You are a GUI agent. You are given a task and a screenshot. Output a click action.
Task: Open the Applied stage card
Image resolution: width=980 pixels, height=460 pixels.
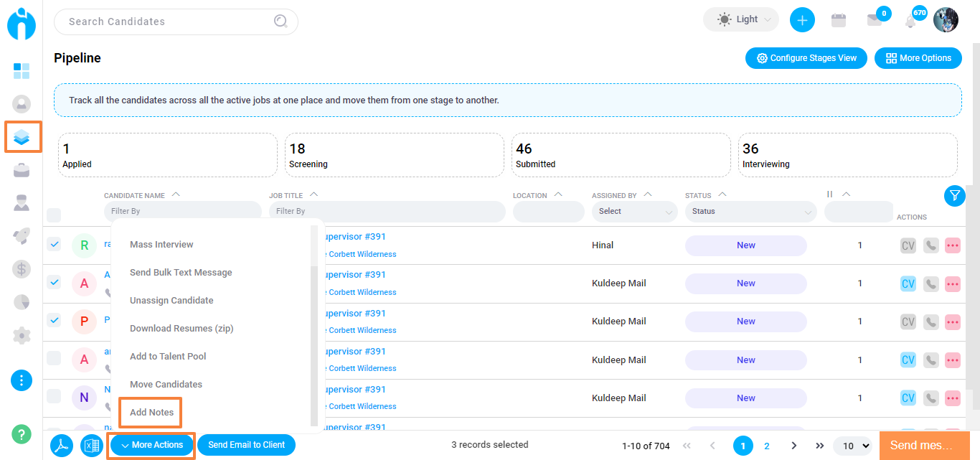click(x=167, y=155)
